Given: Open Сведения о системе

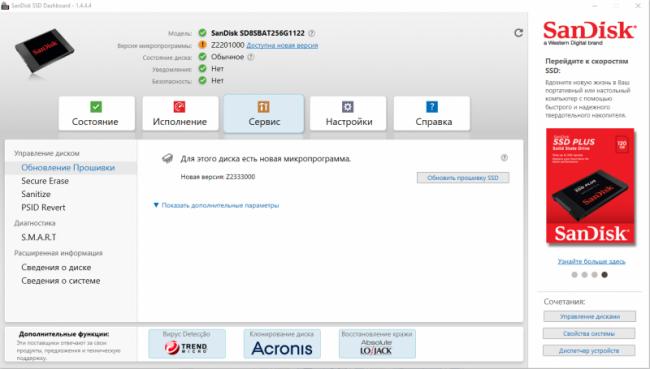Looking at the screenshot, I should tap(61, 281).
